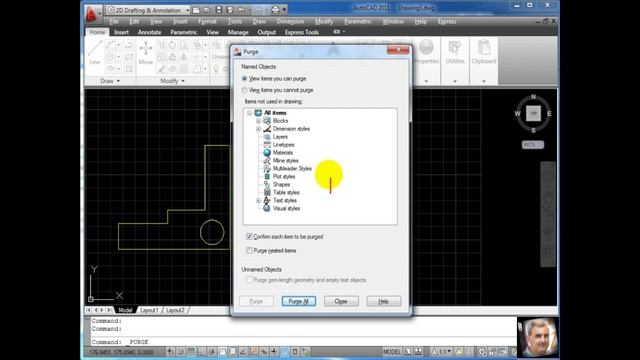Select the Move tool in the Modify panel
This screenshot has width=640, height=360.
tap(146, 53)
